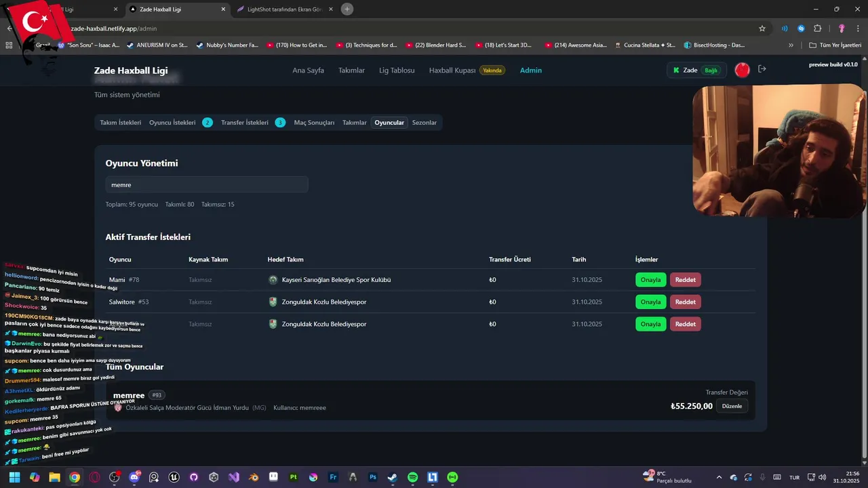Approve Salwitore's transfer with Onayla

tap(650, 302)
